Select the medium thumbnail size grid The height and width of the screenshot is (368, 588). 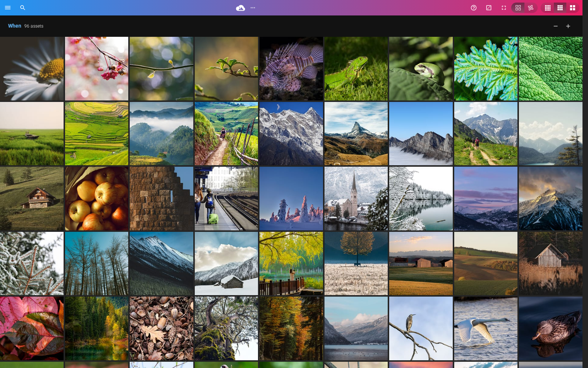click(560, 8)
